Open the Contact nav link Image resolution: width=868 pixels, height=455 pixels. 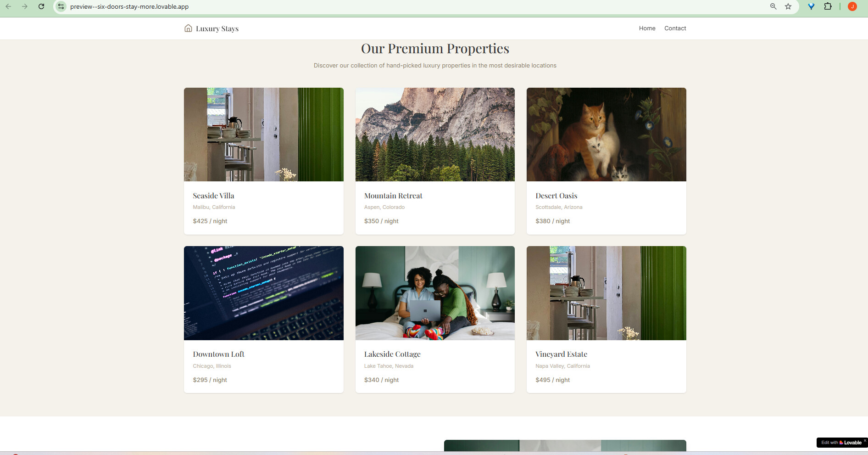pyautogui.click(x=675, y=28)
